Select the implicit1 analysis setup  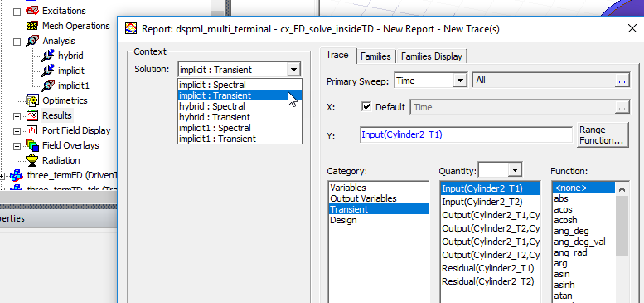[x=74, y=86]
